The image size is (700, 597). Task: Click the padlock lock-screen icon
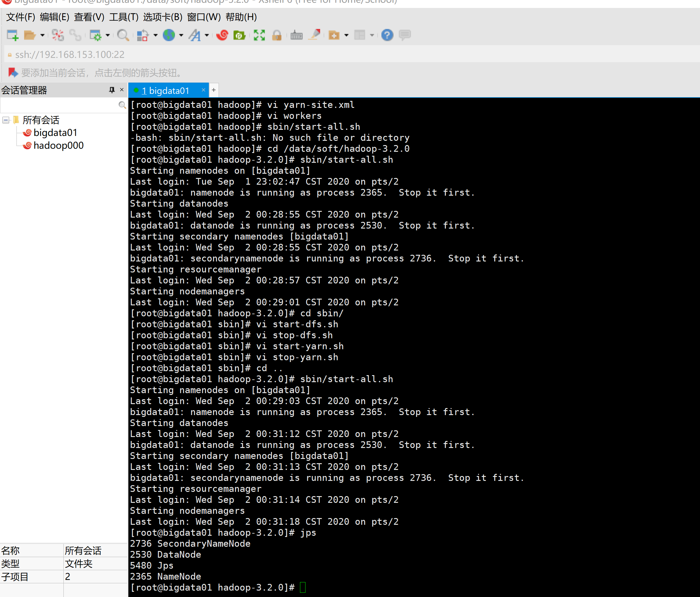pos(277,35)
